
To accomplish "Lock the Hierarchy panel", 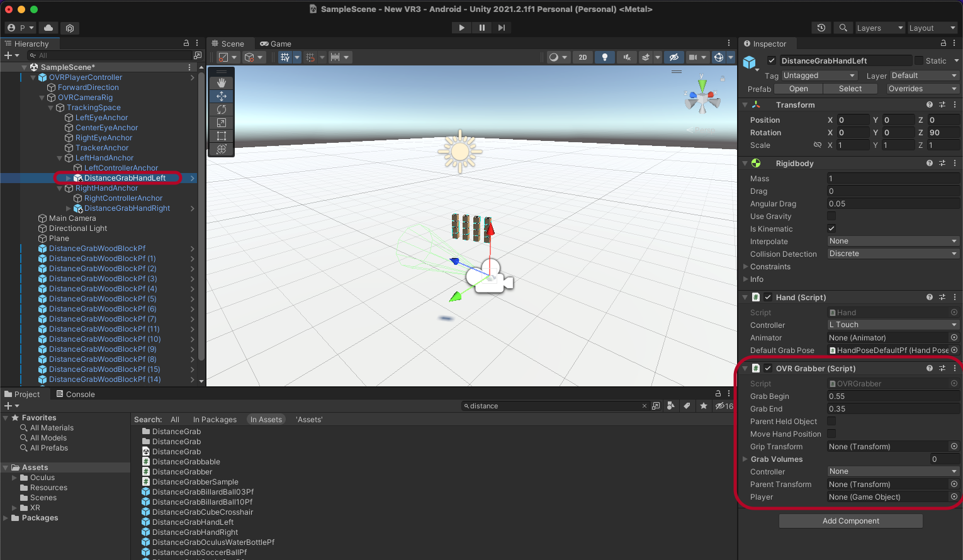I will pos(186,43).
